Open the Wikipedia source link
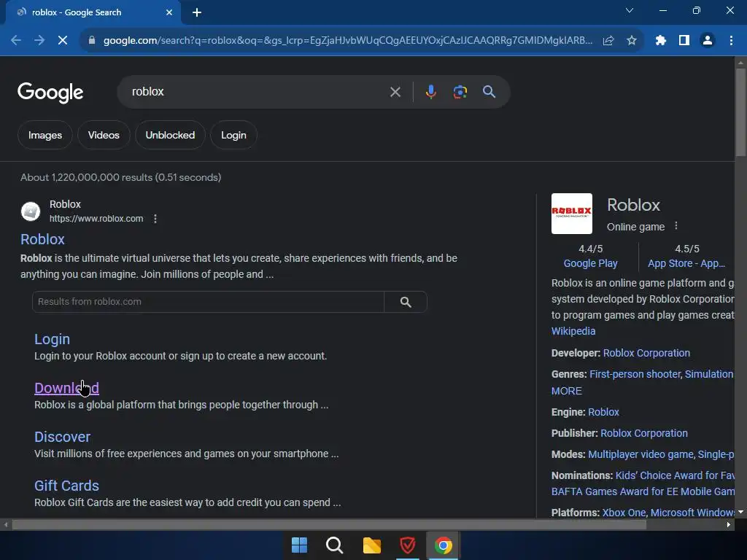The width and height of the screenshot is (747, 560). coord(573,331)
